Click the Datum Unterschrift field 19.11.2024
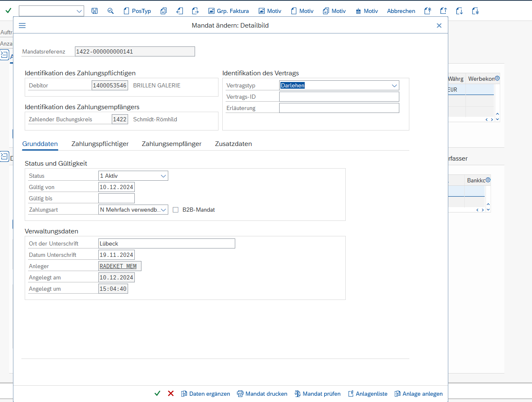 point(116,255)
